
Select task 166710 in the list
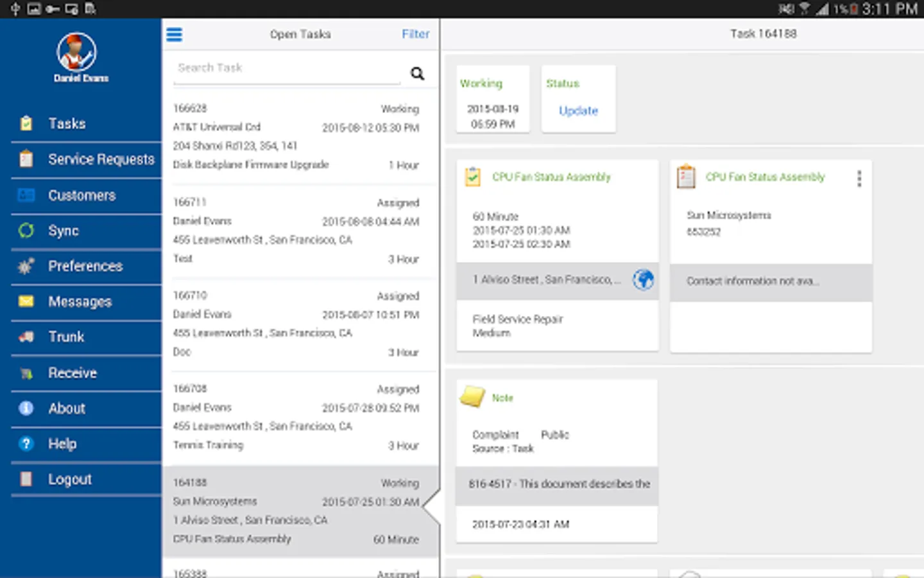[x=300, y=323]
